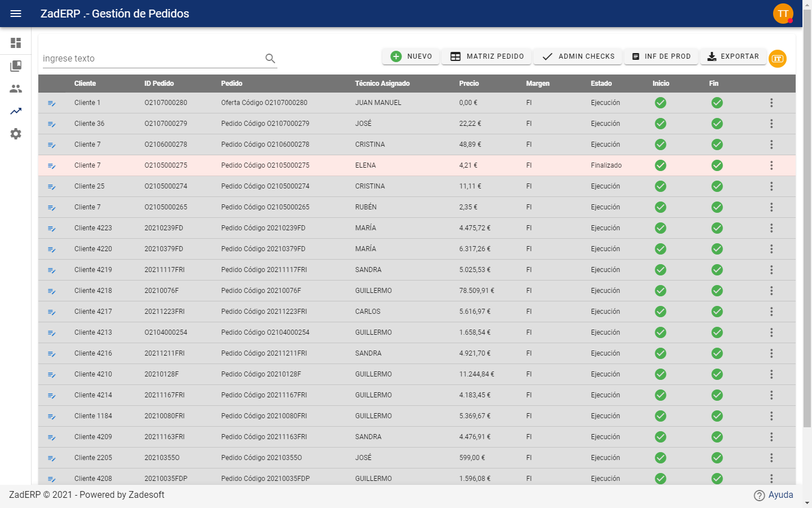Open more options for order 20211223FRI
812x508 pixels.
pos(771,312)
